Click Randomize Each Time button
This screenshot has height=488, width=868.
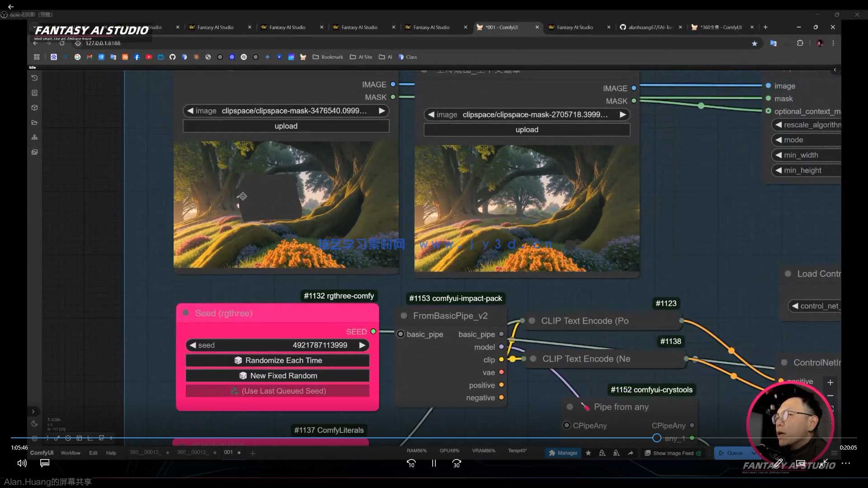278,361
